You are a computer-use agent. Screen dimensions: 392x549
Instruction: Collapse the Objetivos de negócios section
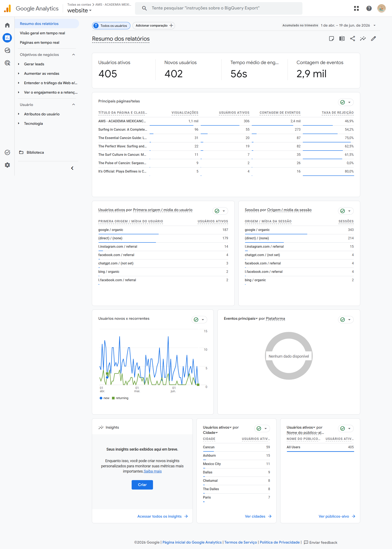[x=74, y=55]
